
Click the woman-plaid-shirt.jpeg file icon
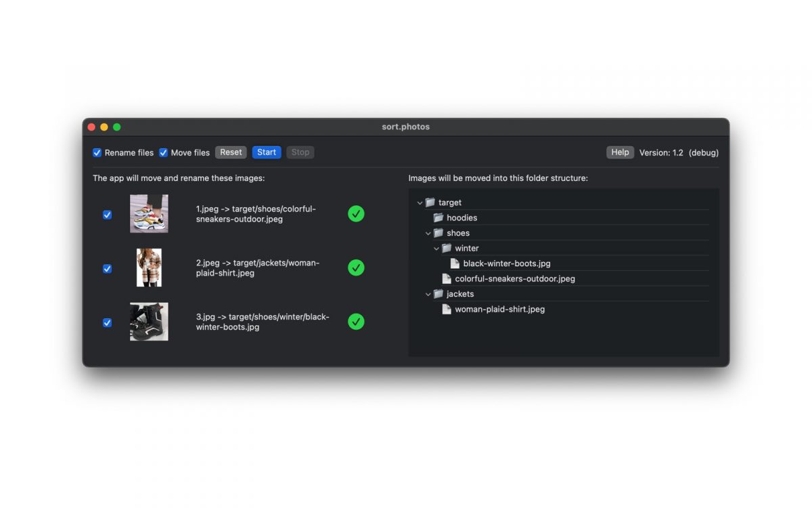pos(447,309)
